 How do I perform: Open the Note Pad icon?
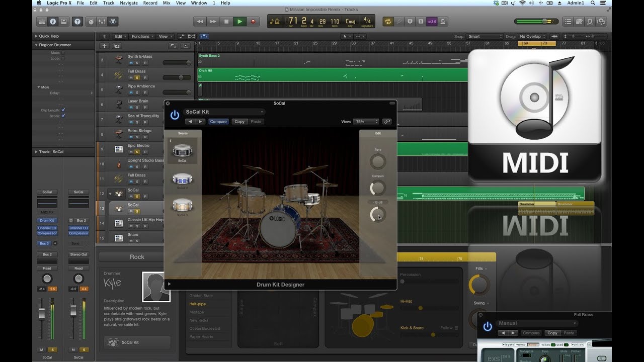(579, 22)
